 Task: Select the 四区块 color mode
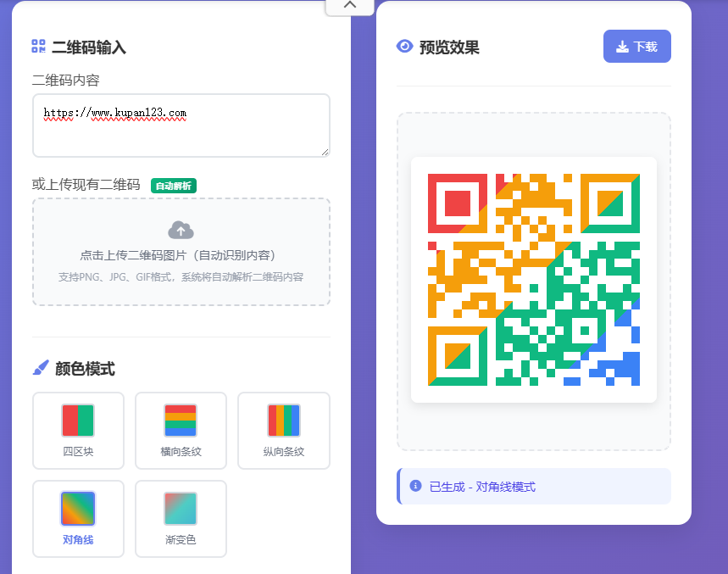click(x=78, y=431)
